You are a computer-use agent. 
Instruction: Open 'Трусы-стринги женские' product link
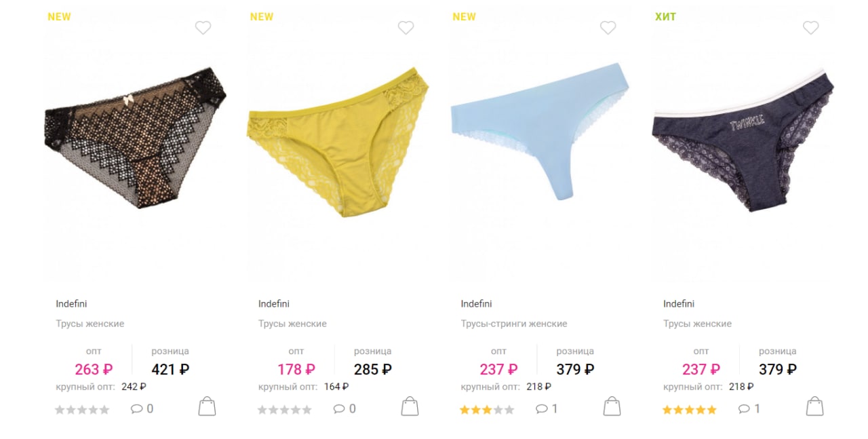click(x=514, y=324)
